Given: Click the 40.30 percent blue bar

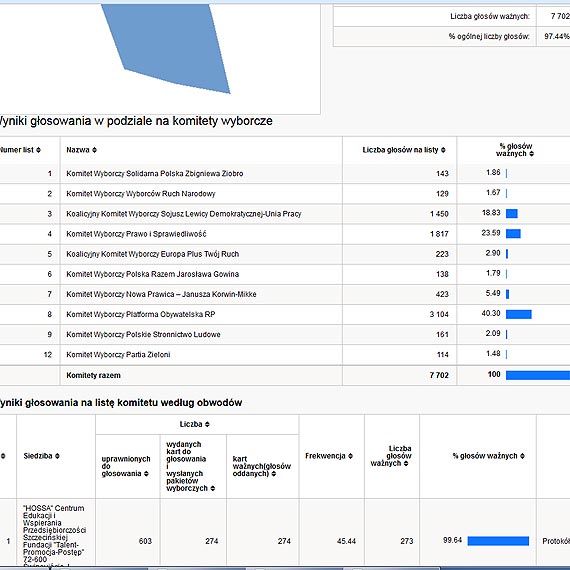Looking at the screenshot, I should pos(519,314).
